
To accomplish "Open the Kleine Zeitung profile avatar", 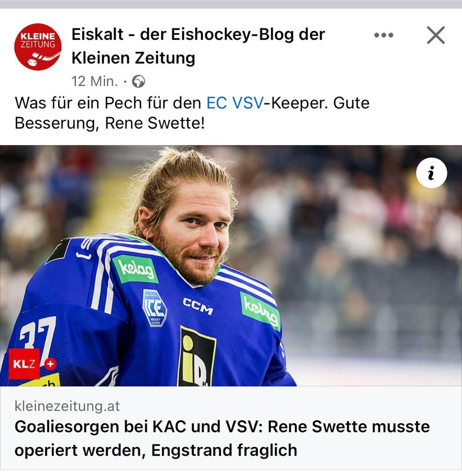I will click(38, 47).
